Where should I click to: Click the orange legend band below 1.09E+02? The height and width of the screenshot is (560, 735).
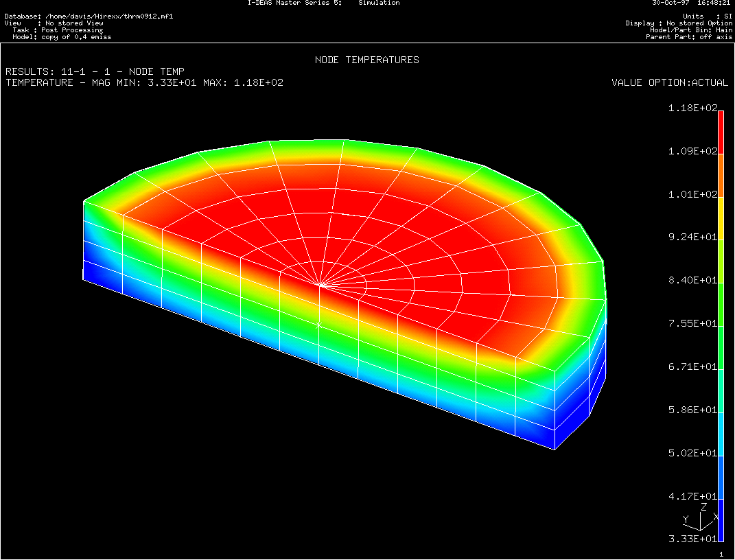[x=721, y=174]
